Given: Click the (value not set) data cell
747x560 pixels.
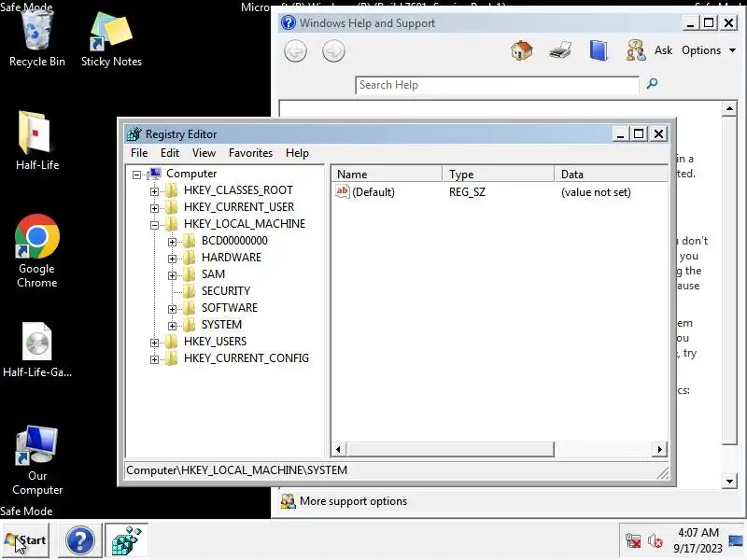Looking at the screenshot, I should 596,192.
